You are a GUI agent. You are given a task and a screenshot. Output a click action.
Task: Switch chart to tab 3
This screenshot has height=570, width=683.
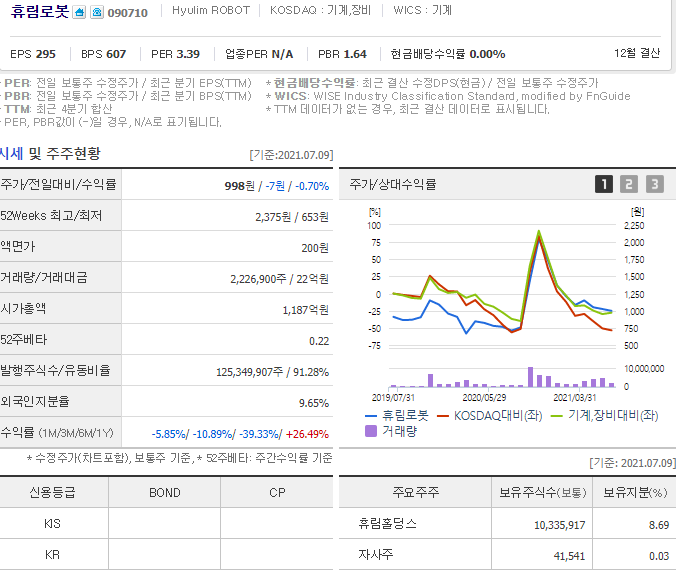655,184
